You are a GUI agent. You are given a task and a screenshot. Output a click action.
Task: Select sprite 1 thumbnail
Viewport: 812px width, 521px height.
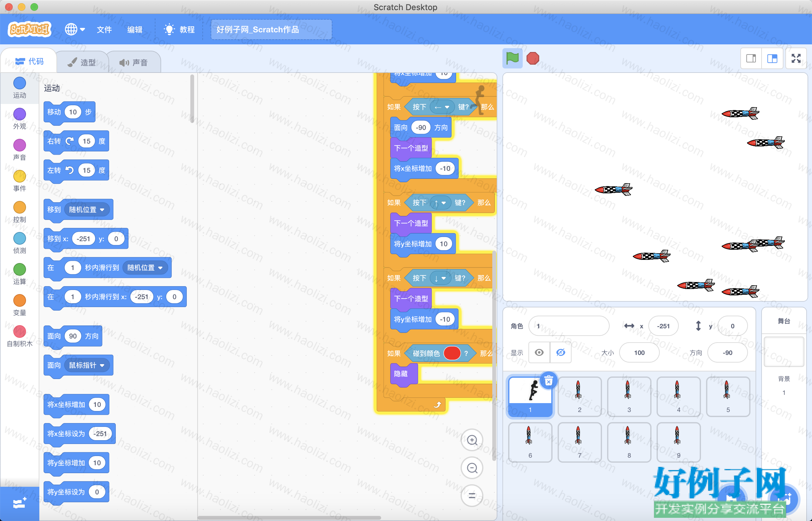pos(530,397)
